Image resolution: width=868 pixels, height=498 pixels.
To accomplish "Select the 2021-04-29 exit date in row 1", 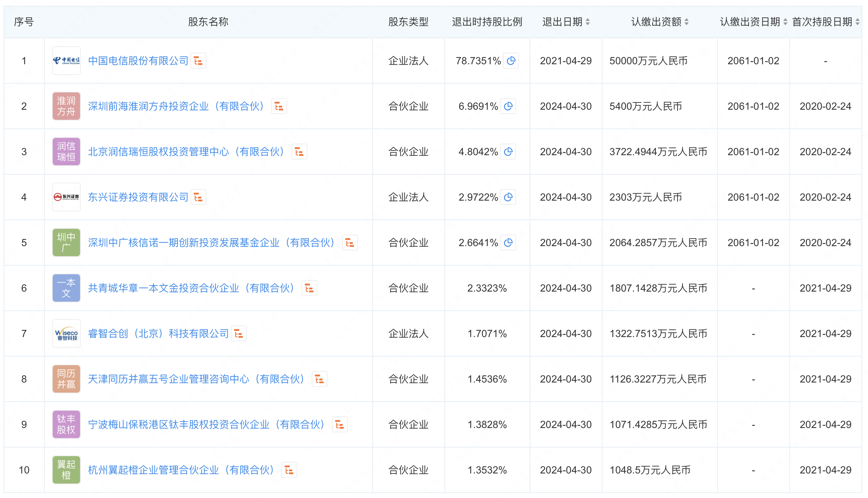I will pyautogui.click(x=566, y=61).
